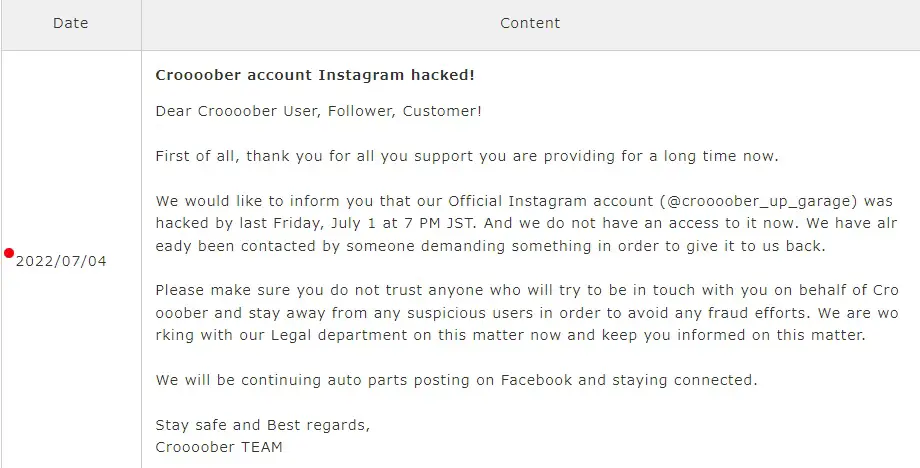Viewport: 920px width, 468px height.
Task: Click the 'Dear Croooober User, Follower, Customer!' greeting
Action: [319, 111]
